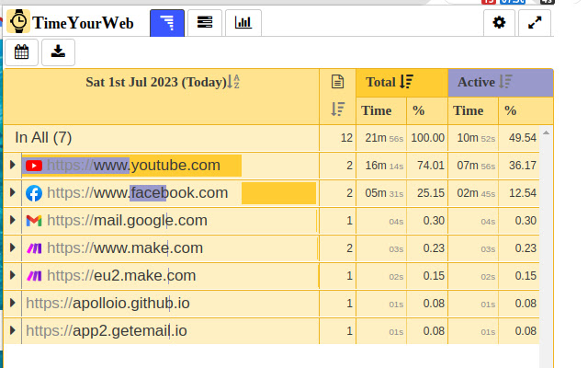Click the https://app2.getemail.io link

[x=107, y=331]
